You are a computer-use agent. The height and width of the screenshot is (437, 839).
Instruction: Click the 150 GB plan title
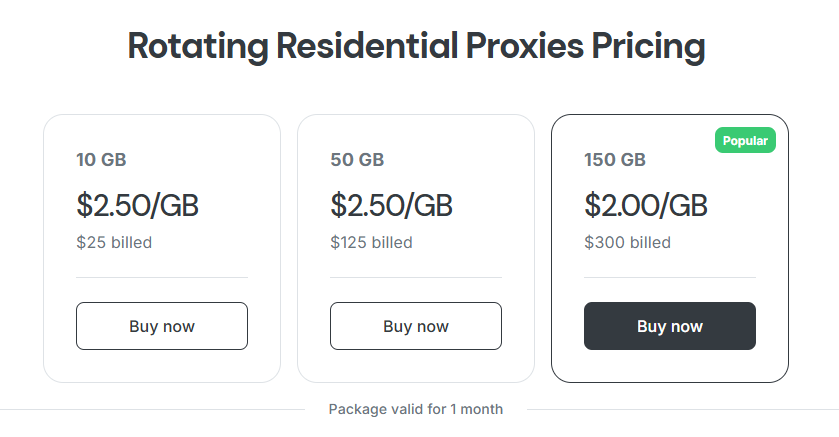[615, 159]
